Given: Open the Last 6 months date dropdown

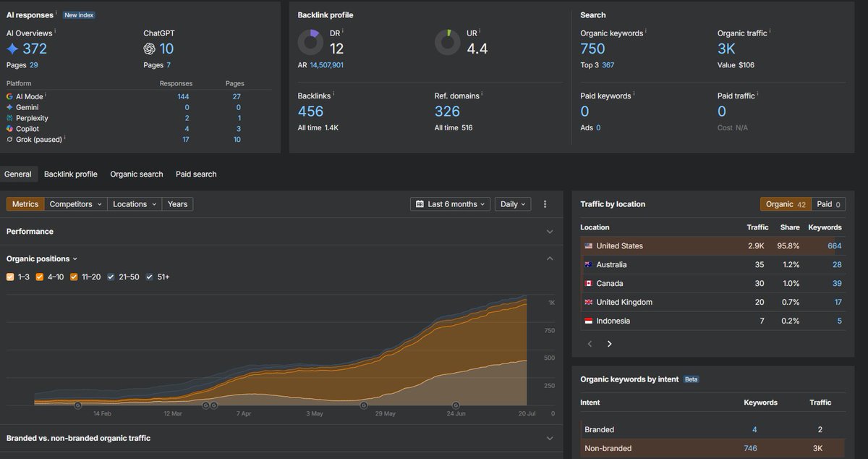Looking at the screenshot, I should tap(450, 204).
